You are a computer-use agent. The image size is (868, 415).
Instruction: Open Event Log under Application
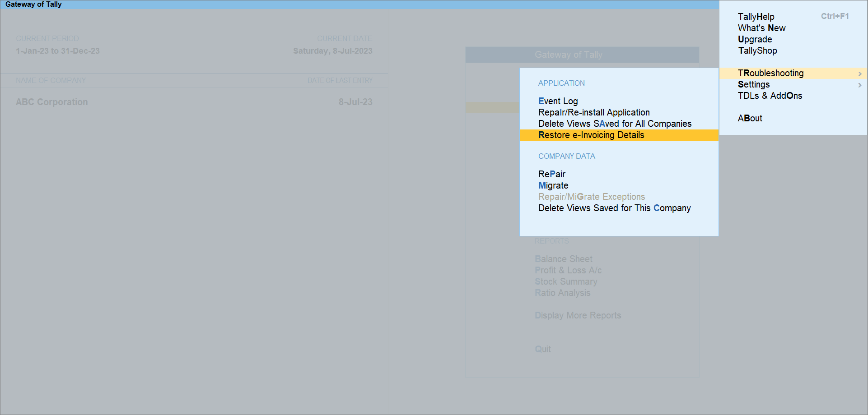558,101
